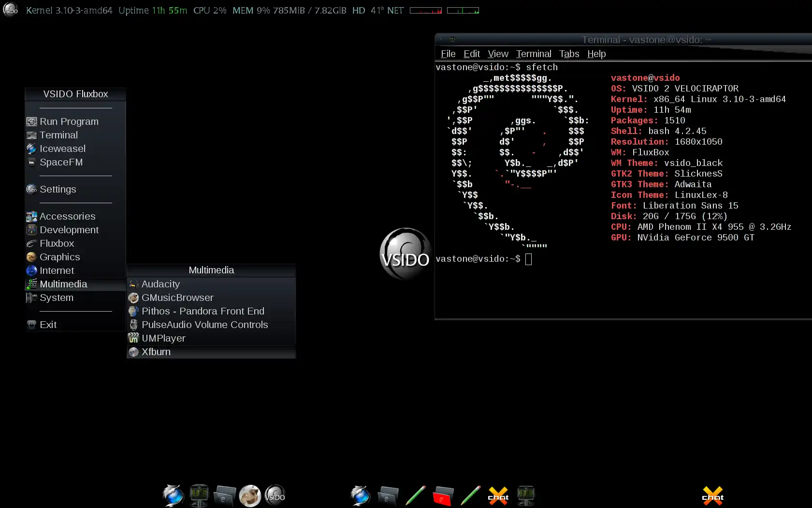Click the terminal window's title bar icon

453,39
